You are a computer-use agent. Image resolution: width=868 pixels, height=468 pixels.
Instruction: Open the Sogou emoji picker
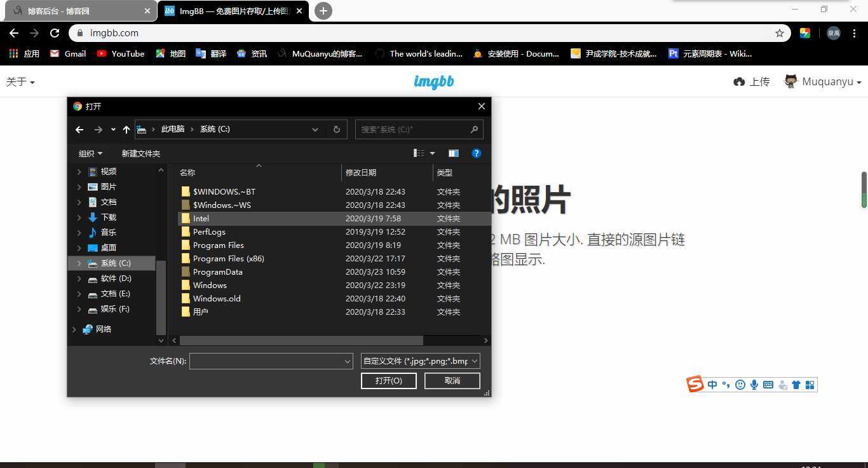pyautogui.click(x=740, y=384)
